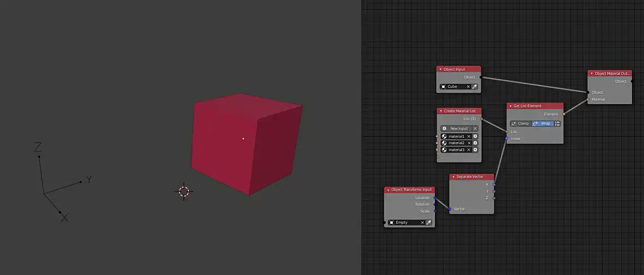Click the Location output socket

[435, 198]
